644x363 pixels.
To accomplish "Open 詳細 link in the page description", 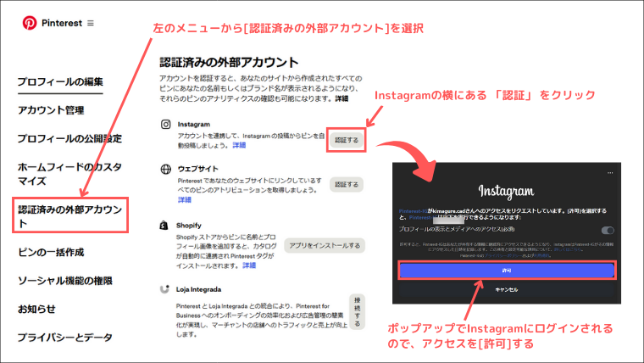I will pos(341,98).
